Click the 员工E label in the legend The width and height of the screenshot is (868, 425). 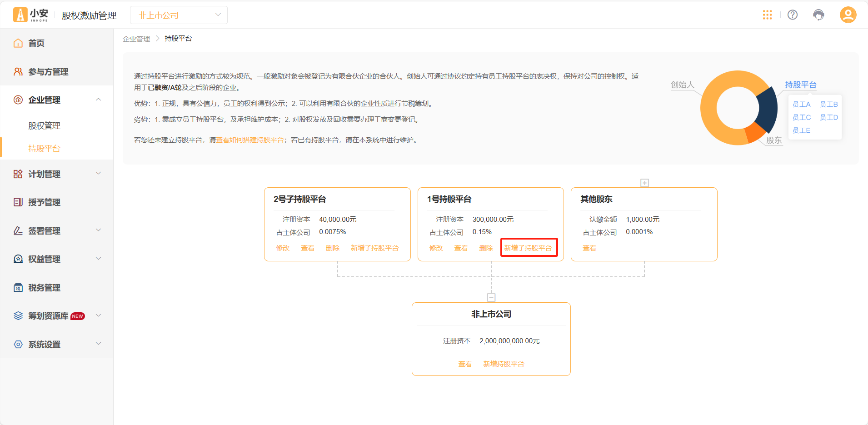click(802, 130)
